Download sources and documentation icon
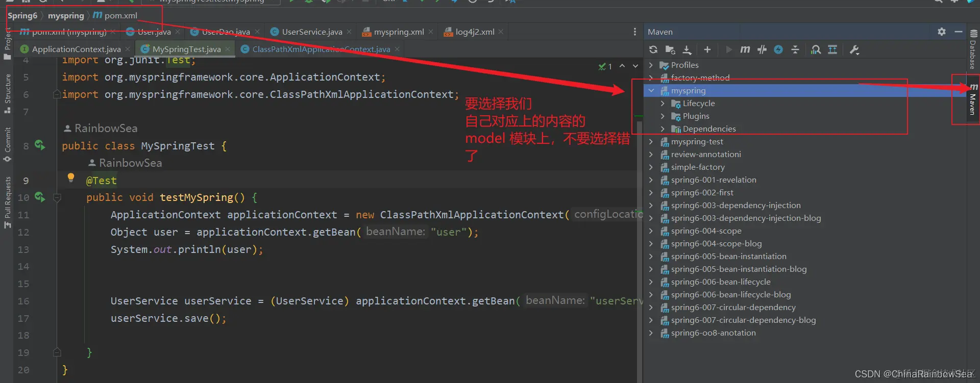 pyautogui.click(x=687, y=49)
